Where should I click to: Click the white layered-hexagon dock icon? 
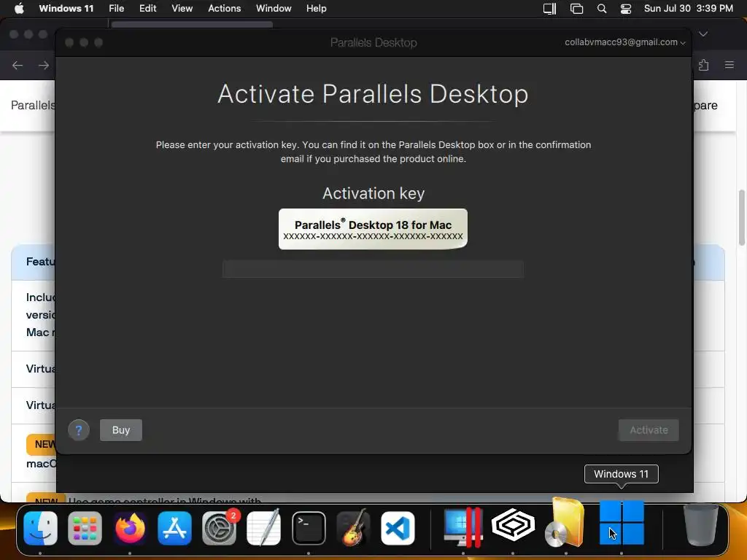coord(513,525)
